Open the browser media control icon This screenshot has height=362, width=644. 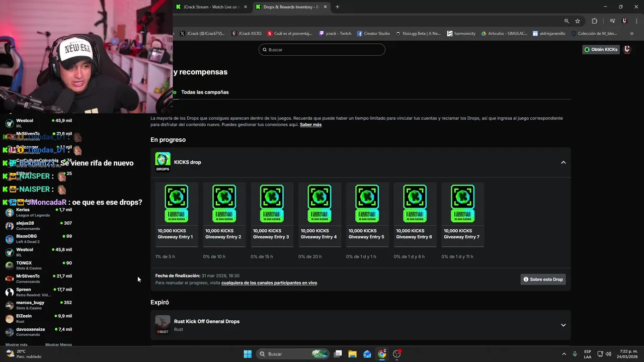pos(612,21)
